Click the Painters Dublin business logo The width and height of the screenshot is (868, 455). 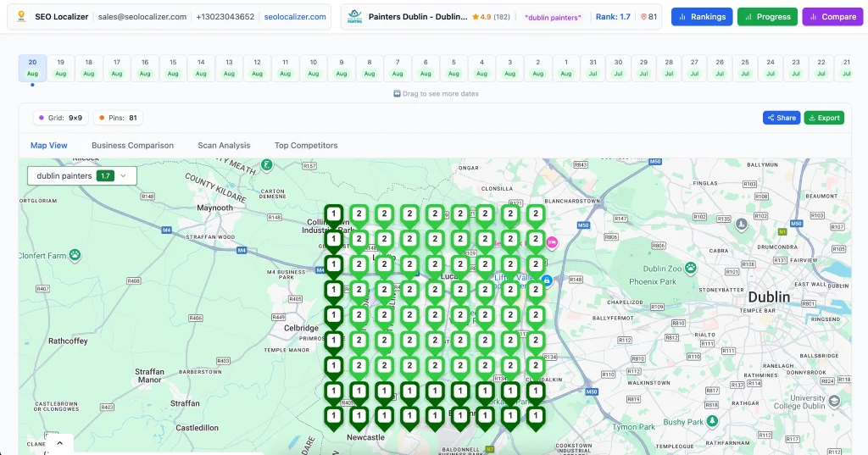coord(354,17)
